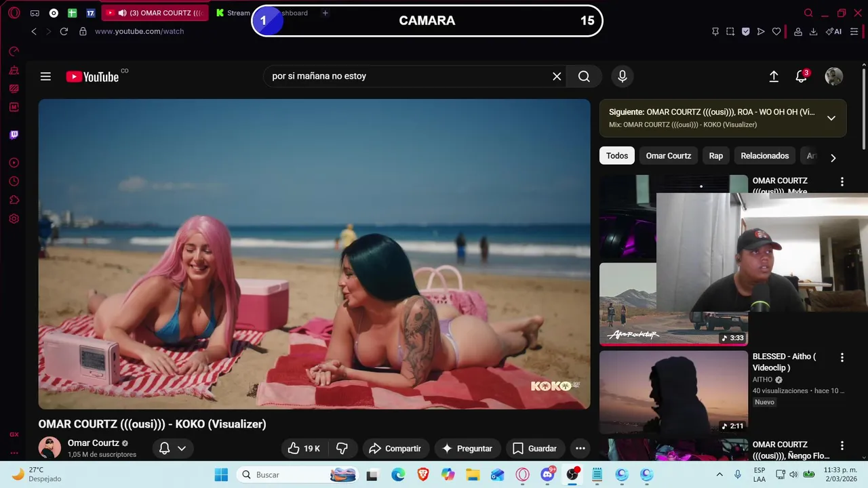868x488 pixels.
Task: Click the YouTube search magnifier button
Action: click(584, 77)
